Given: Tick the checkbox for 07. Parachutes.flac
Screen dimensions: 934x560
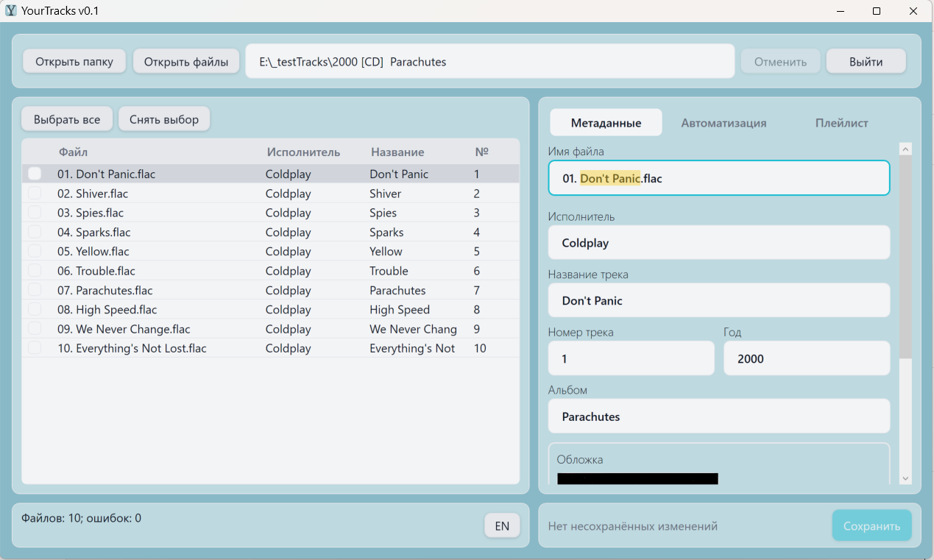Looking at the screenshot, I should point(35,290).
